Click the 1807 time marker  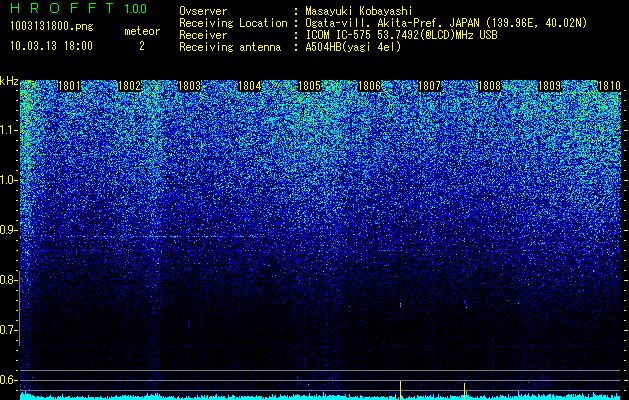point(429,86)
